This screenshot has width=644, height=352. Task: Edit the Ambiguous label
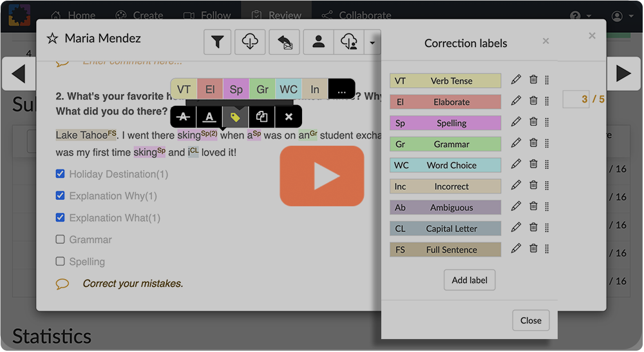coord(516,206)
